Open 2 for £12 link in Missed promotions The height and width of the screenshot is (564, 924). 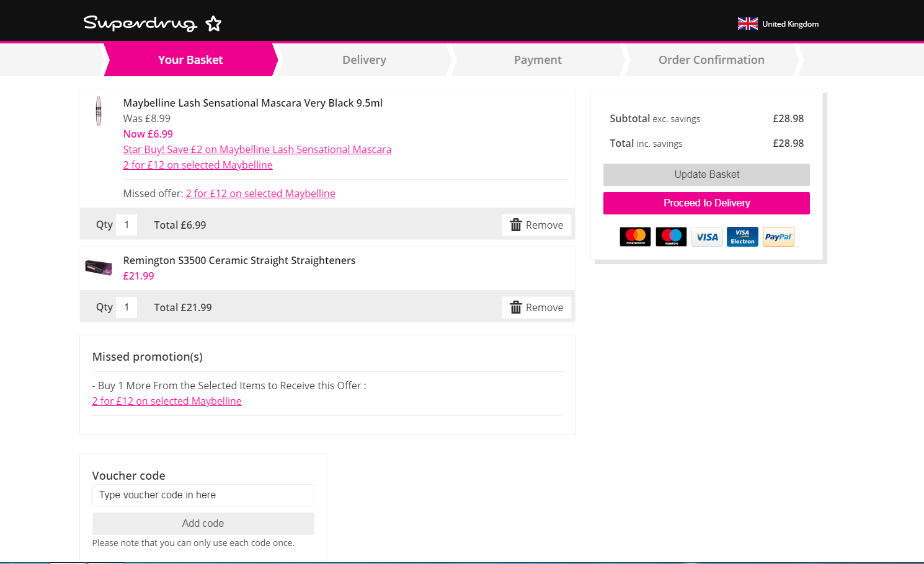click(167, 401)
